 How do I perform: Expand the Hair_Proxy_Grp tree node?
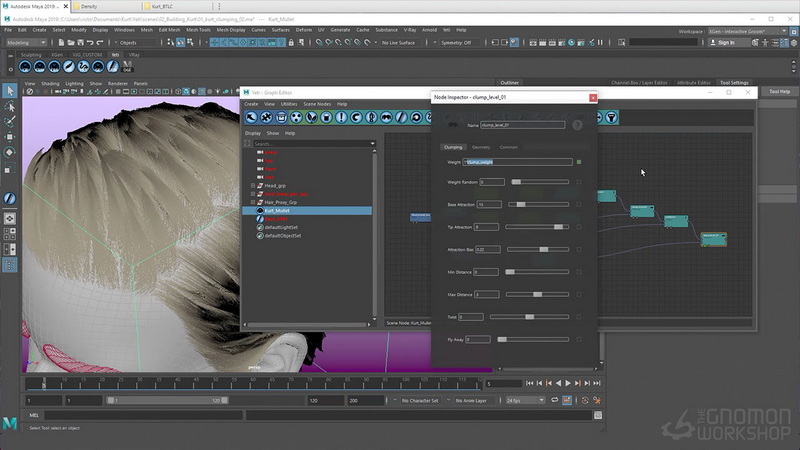pyautogui.click(x=253, y=202)
